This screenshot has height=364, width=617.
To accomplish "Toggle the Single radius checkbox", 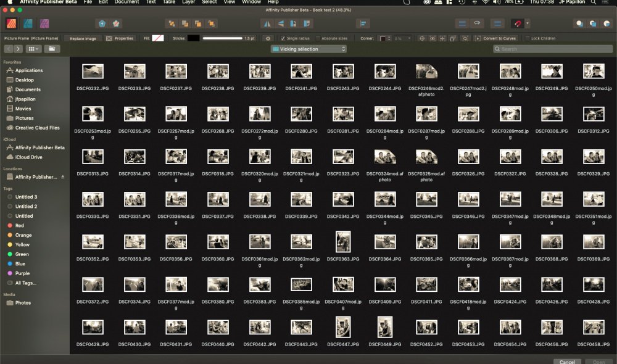I will pos(283,38).
